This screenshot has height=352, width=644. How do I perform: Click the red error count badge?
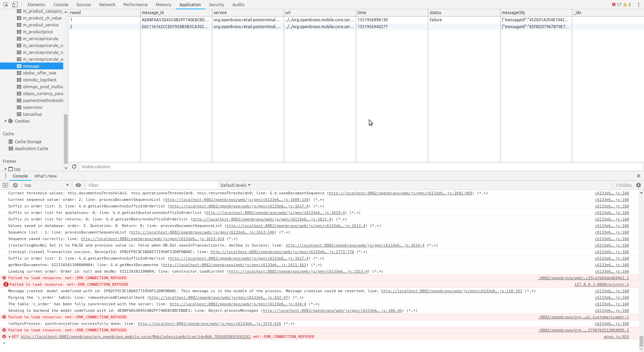point(617,4)
